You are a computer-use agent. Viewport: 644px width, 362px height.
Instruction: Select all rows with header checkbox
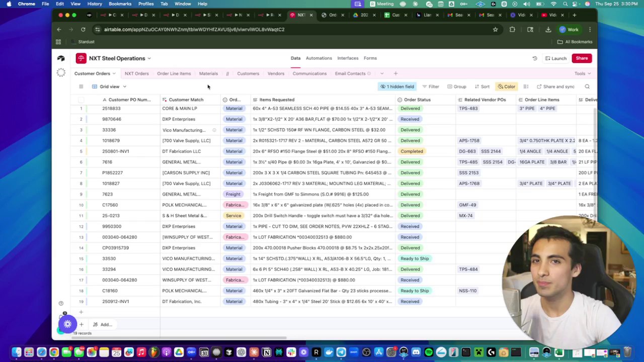click(x=81, y=100)
